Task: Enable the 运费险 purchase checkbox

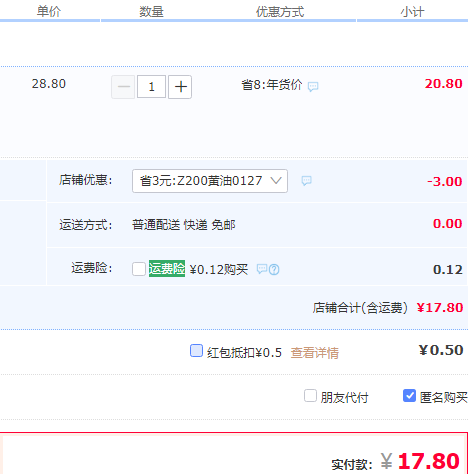Action: (x=139, y=269)
